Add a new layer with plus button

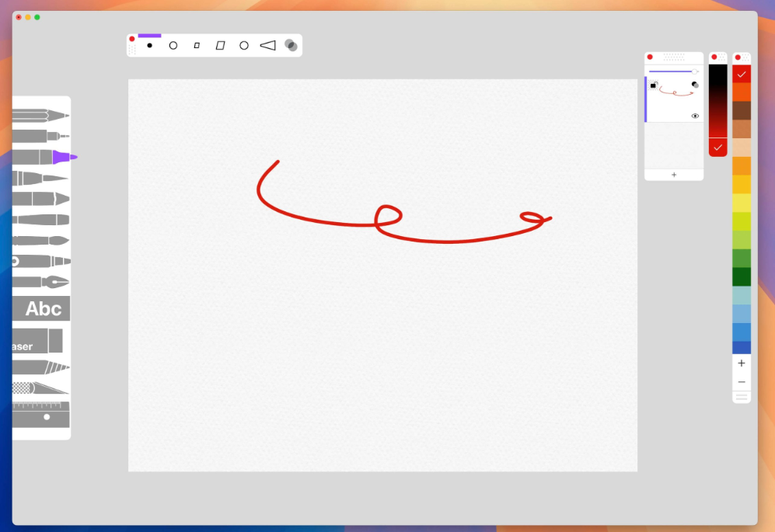tap(673, 175)
